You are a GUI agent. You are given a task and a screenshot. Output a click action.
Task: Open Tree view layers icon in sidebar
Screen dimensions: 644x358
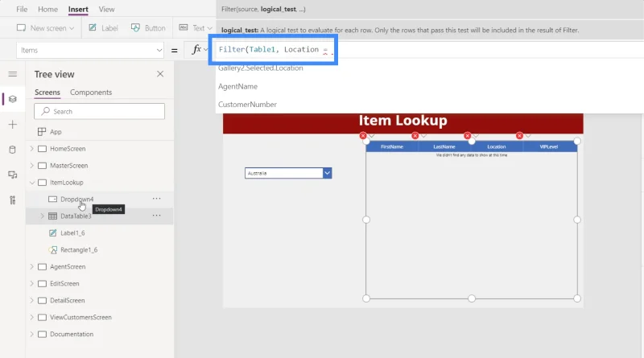click(13, 99)
